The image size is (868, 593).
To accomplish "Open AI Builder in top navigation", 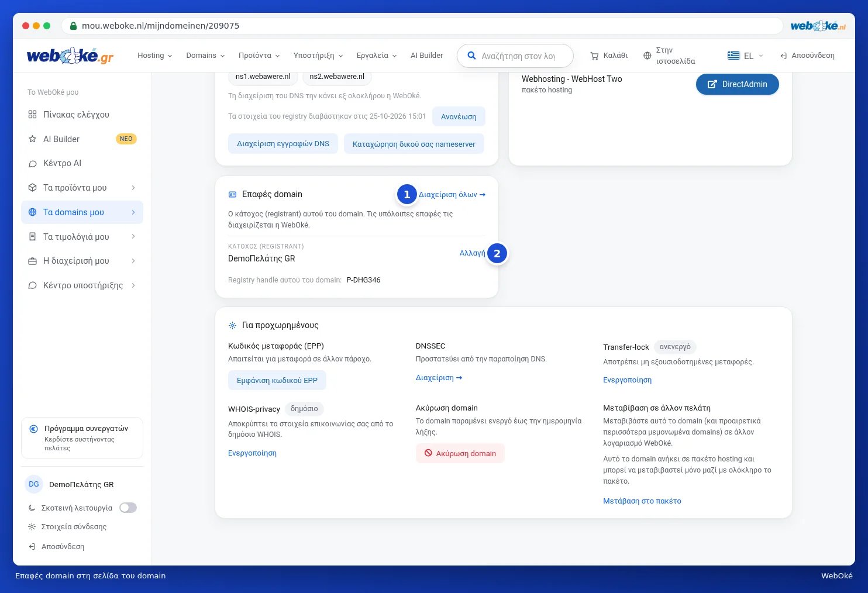I will point(426,56).
